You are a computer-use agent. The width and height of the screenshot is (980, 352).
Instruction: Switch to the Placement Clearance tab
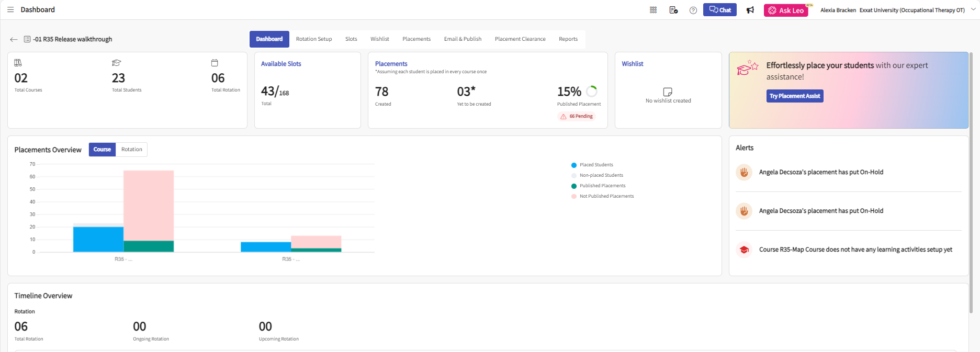coord(520,39)
